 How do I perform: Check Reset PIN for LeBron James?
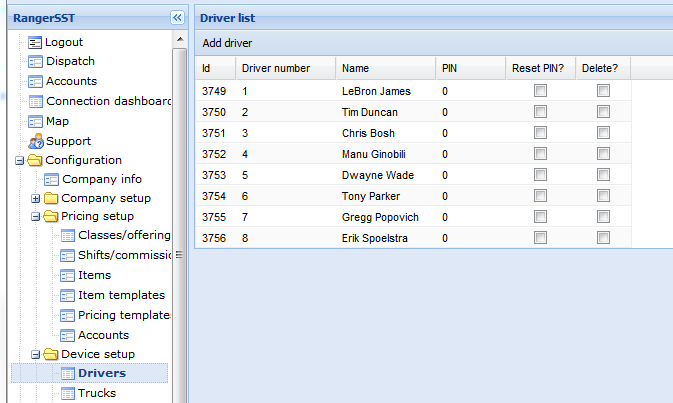click(540, 91)
